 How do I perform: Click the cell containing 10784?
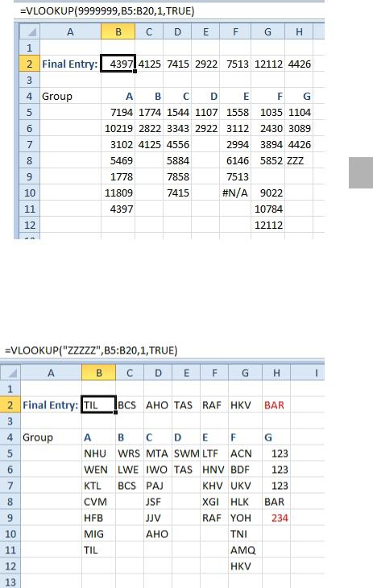(x=268, y=209)
